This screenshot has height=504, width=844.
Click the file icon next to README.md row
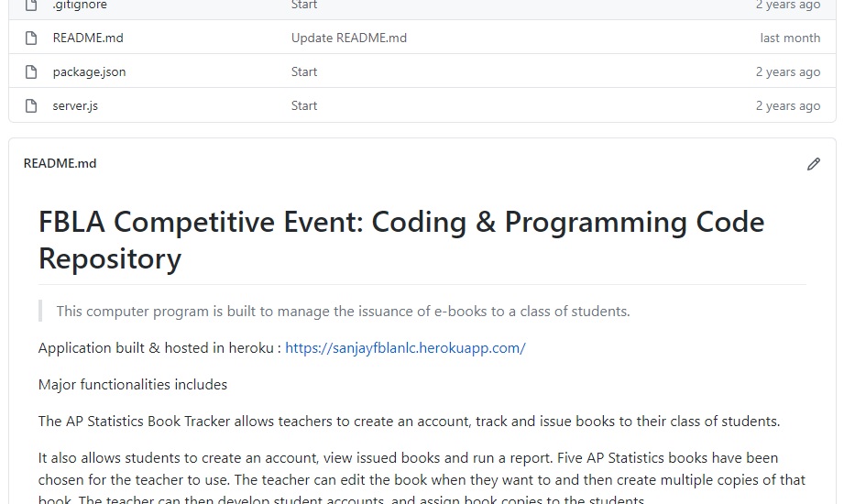32,38
